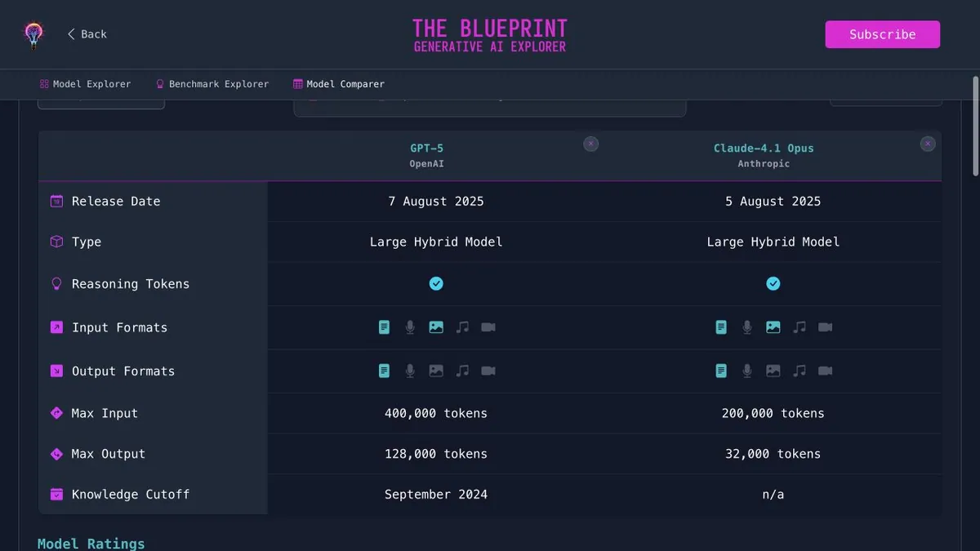Click Claude music input format icon
This screenshot has height=551, width=980.
[x=800, y=327]
